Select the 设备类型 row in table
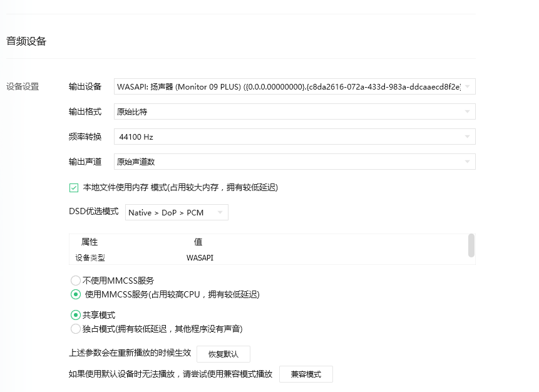 pos(90,257)
